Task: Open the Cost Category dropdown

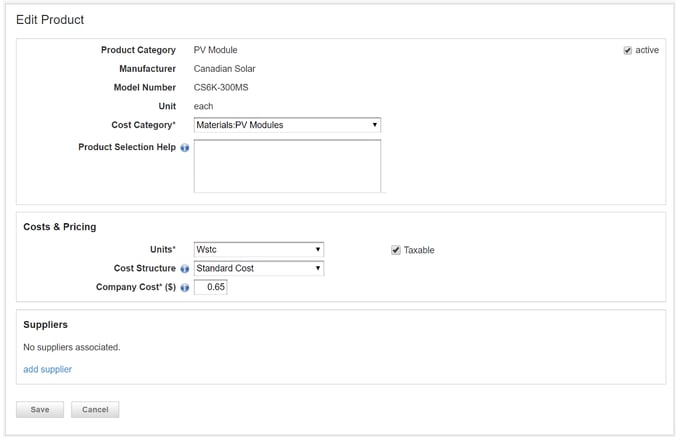Action: tap(287, 125)
